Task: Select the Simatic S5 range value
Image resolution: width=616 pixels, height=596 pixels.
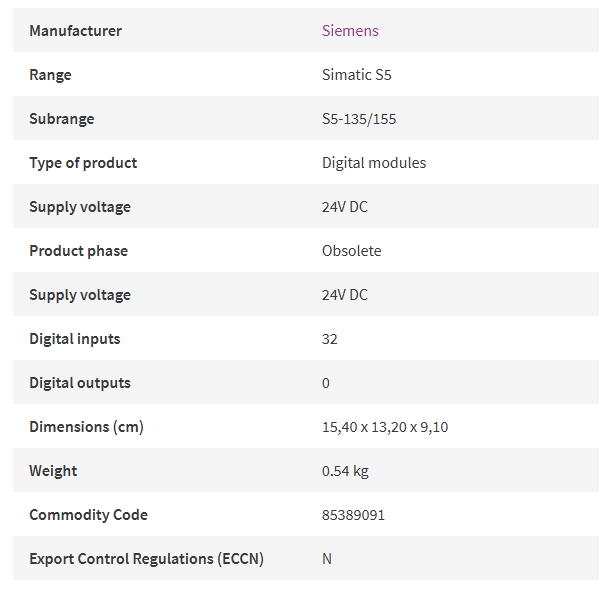Action: (x=356, y=75)
